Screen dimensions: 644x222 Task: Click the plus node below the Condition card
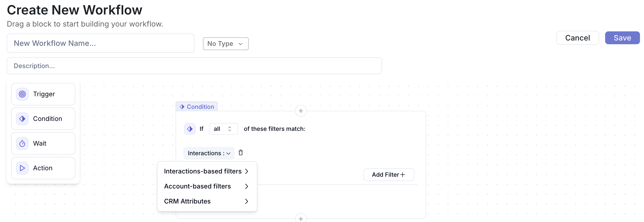click(x=301, y=219)
